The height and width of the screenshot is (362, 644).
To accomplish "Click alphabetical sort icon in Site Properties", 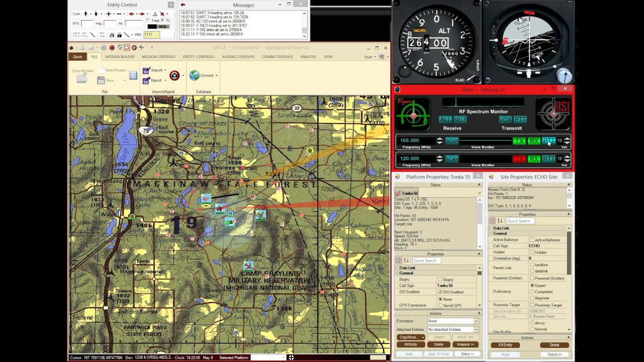I will point(500,221).
